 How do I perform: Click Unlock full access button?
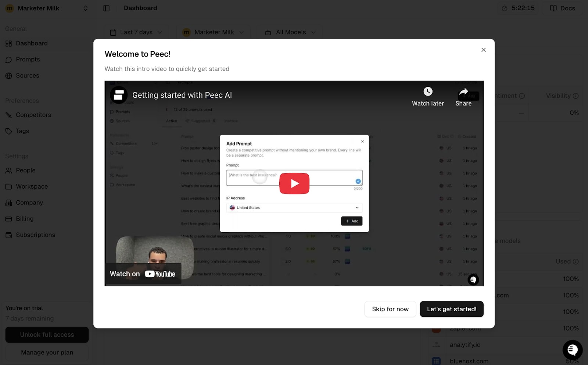(x=47, y=335)
